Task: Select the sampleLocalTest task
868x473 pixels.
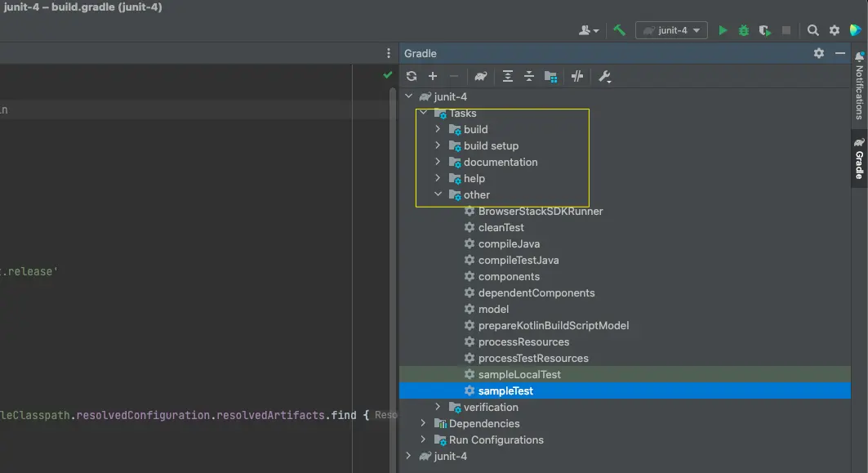Action: (x=519, y=374)
